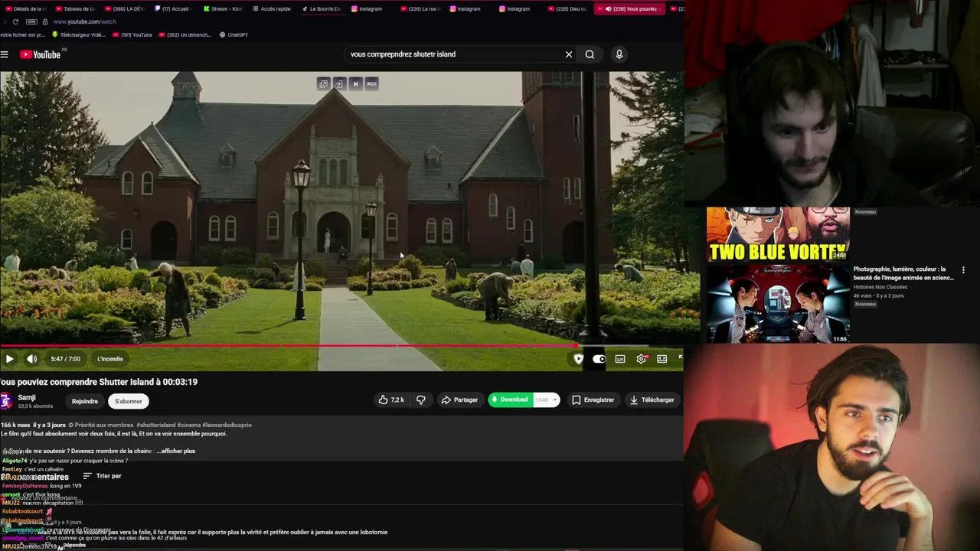Open the Samji channel avatar

[x=6, y=401]
